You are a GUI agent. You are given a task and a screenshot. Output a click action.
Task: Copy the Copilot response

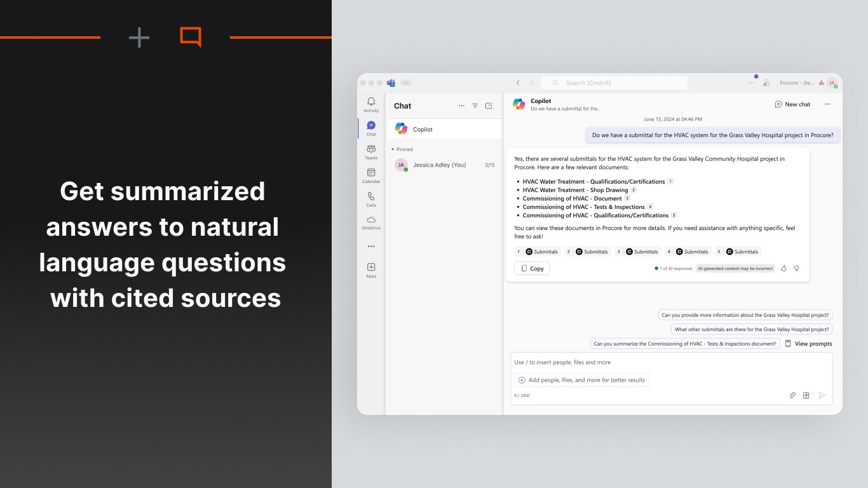coord(532,269)
